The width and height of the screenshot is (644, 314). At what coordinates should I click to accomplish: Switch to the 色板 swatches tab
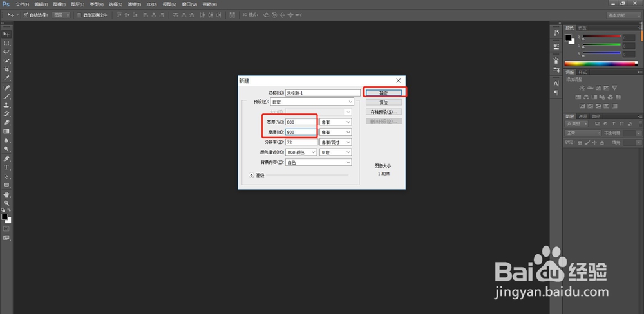point(582,28)
